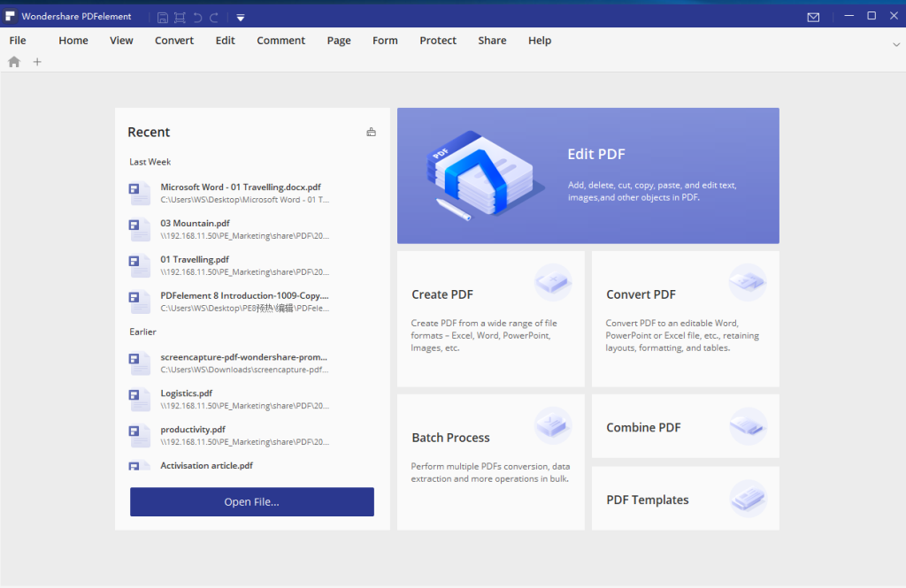Expand the ribbon chevron at far right
This screenshot has height=588, width=906.
pos(896,43)
